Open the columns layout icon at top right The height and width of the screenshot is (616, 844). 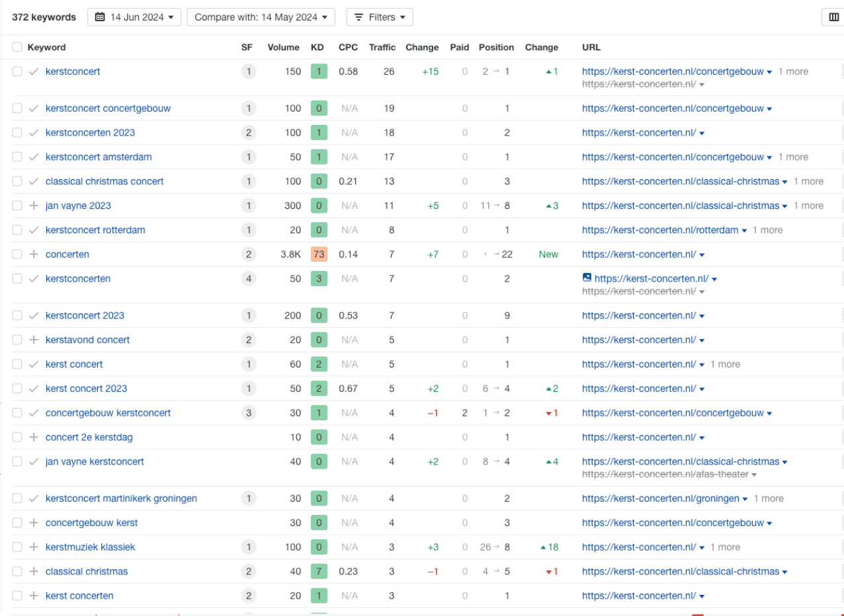[x=833, y=17]
